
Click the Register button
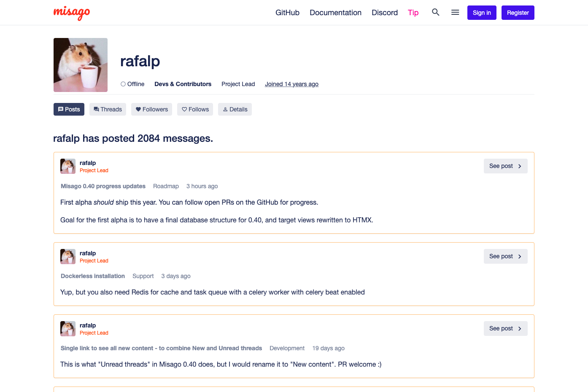(x=518, y=13)
